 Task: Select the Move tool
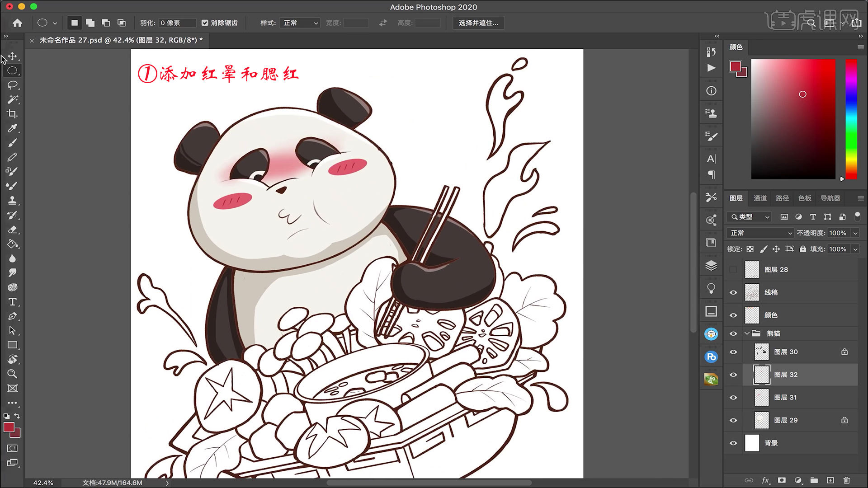coord(12,56)
